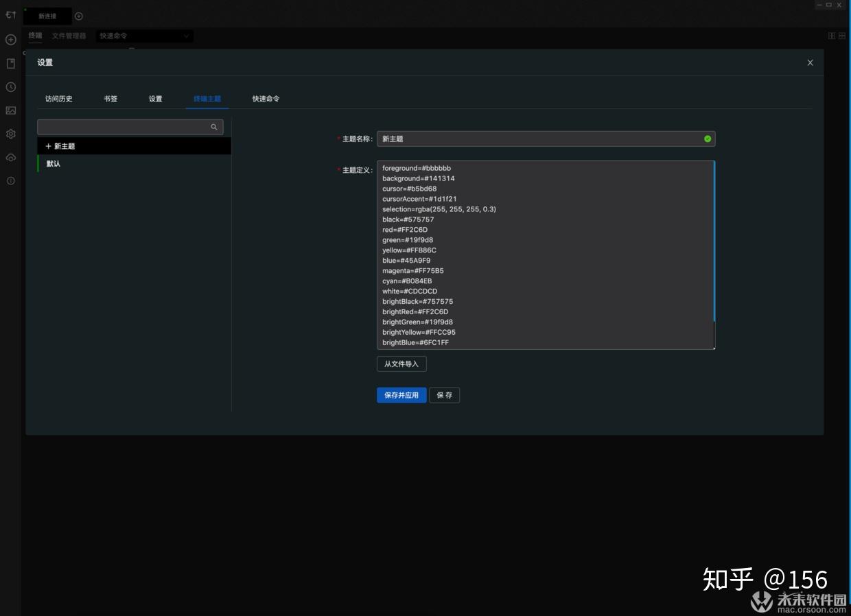
Task: Click the cursorAccent=#1d1f21 line
Action: tap(419, 199)
